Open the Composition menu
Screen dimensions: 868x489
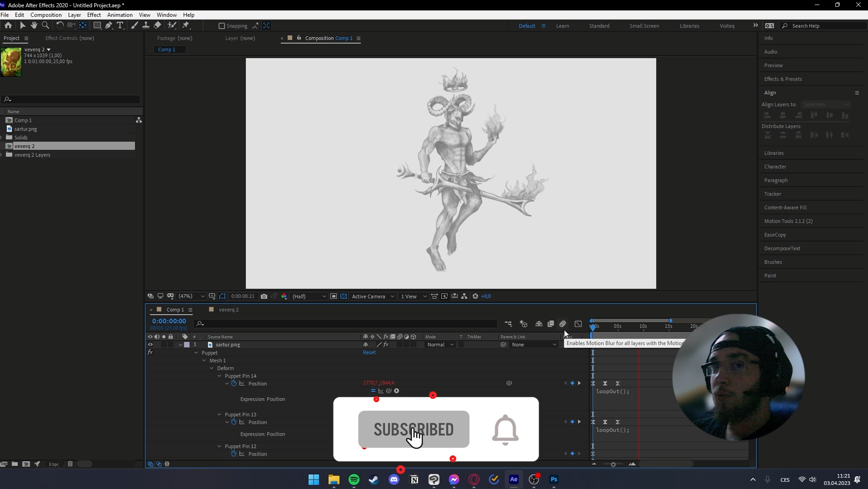46,15
